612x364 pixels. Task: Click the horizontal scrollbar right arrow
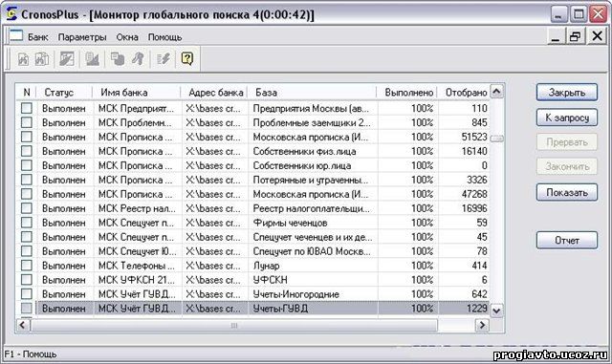pos(482,325)
